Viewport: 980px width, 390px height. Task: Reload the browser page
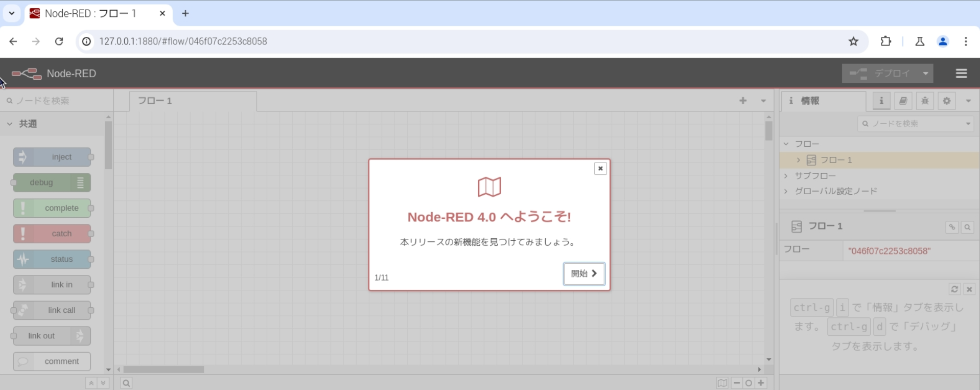pyautogui.click(x=59, y=41)
